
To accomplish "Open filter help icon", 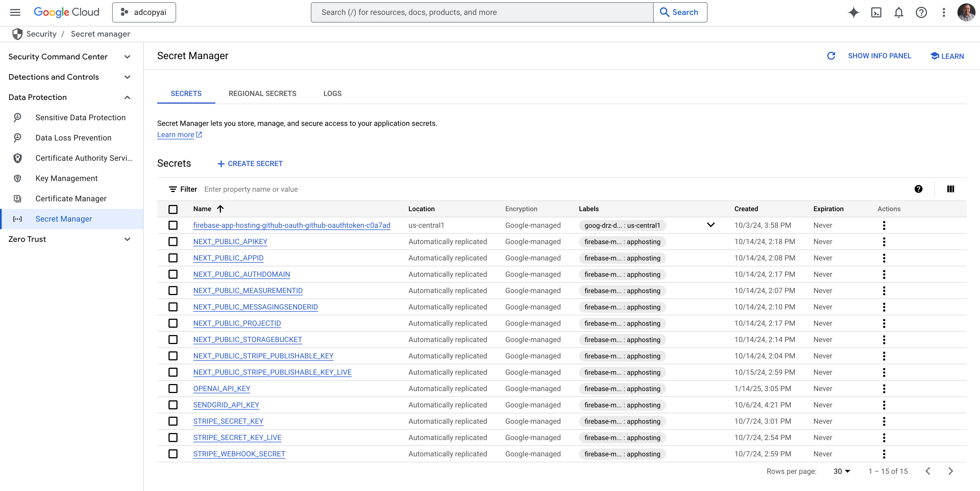I will pyautogui.click(x=918, y=189).
